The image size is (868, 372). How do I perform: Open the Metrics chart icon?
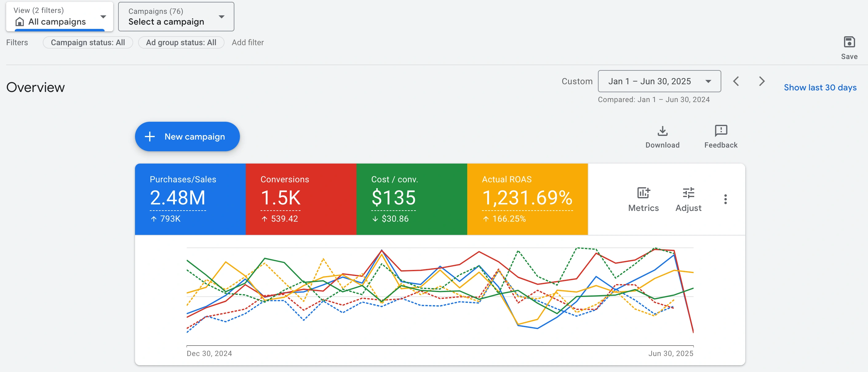(x=643, y=193)
